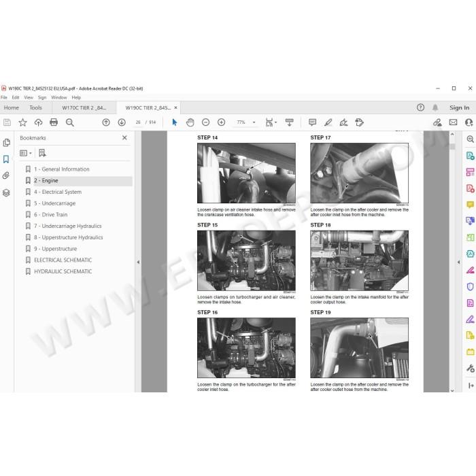Screen dimensions: 476x476
Task: Open ELECTRICAL SCHEMATIC bookmark
Action: [63, 260]
